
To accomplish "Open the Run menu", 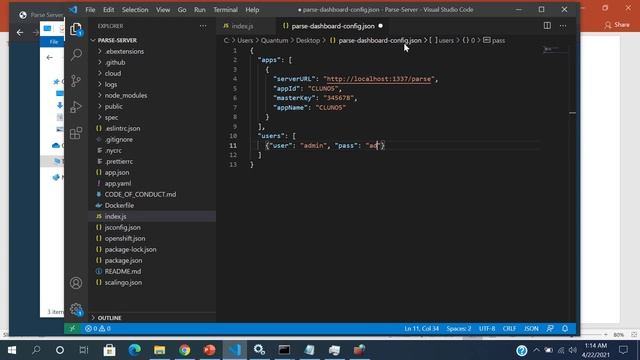I will coord(200,10).
